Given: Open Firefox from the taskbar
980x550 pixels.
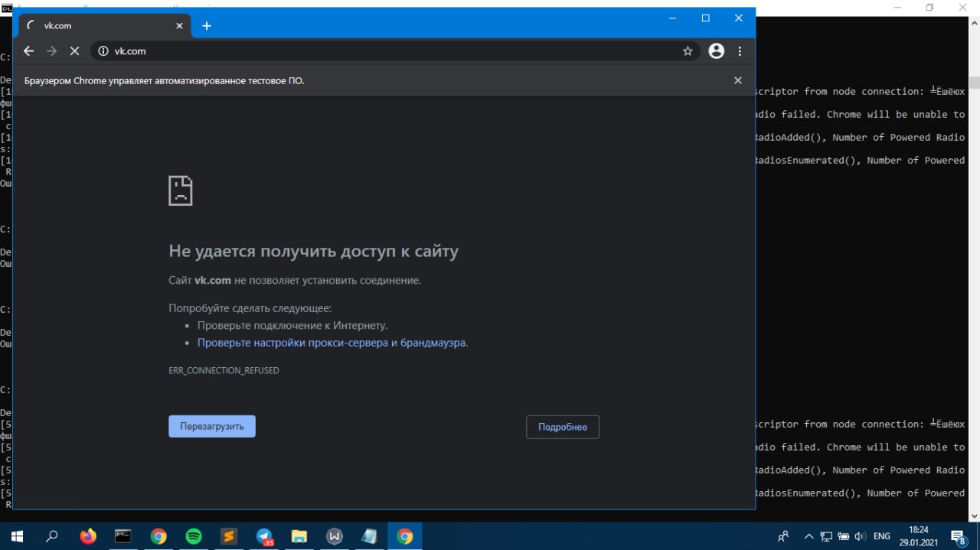Looking at the screenshot, I should pos(88,536).
